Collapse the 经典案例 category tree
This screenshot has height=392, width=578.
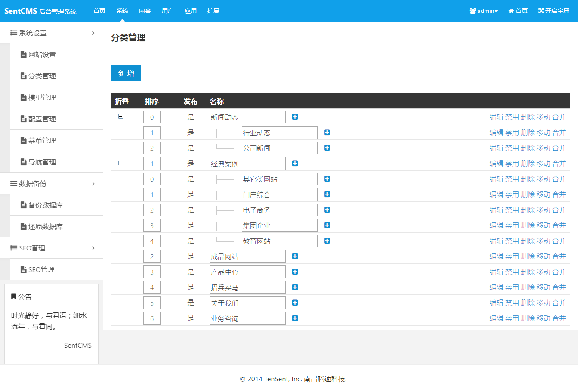pos(121,163)
